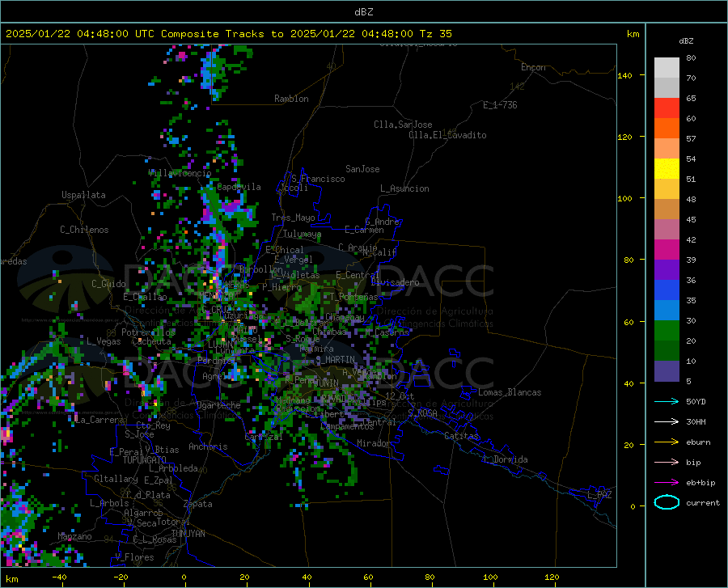Click the dBZ heading above color scale
Screen dimensions: 728x588
coord(686,40)
